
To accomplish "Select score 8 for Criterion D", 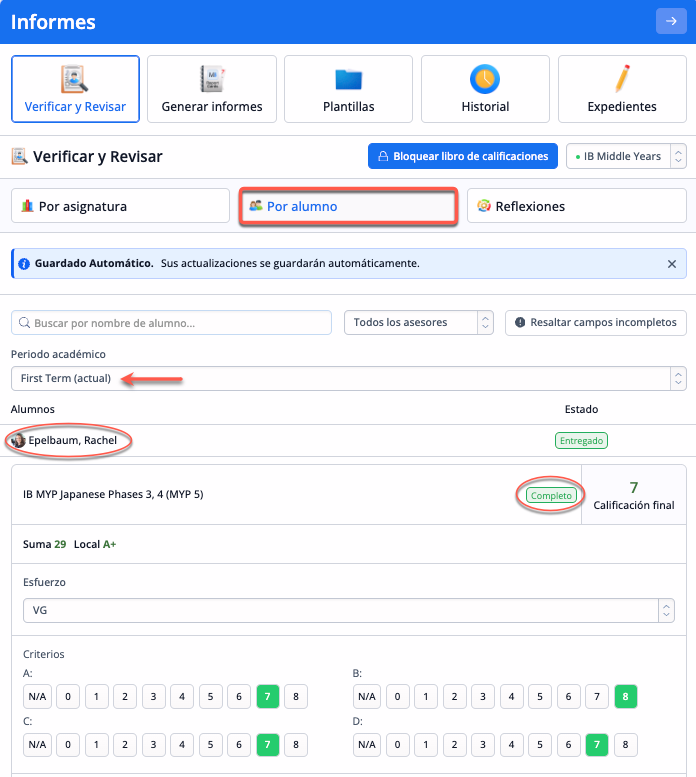I will tap(625, 744).
